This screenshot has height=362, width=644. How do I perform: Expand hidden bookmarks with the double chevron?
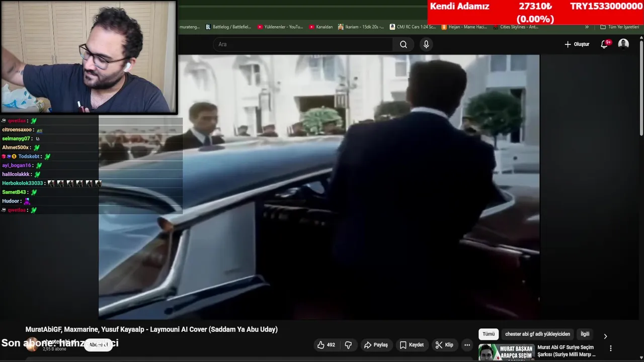click(587, 27)
